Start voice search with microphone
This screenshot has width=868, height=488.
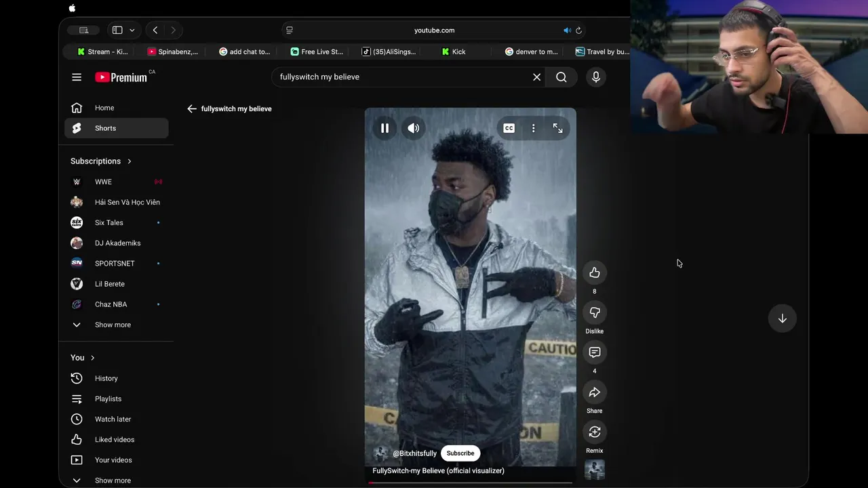pos(596,77)
